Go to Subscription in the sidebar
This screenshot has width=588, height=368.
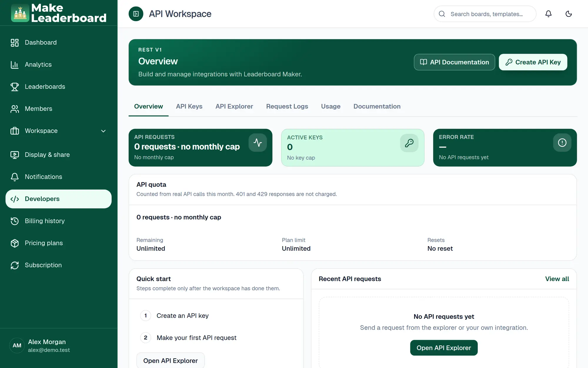(x=59, y=265)
